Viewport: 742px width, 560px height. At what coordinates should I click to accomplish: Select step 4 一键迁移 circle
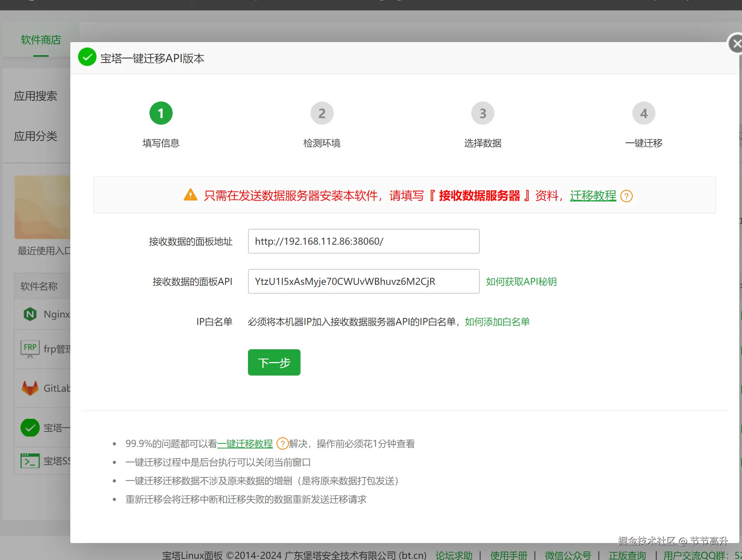pos(644,113)
